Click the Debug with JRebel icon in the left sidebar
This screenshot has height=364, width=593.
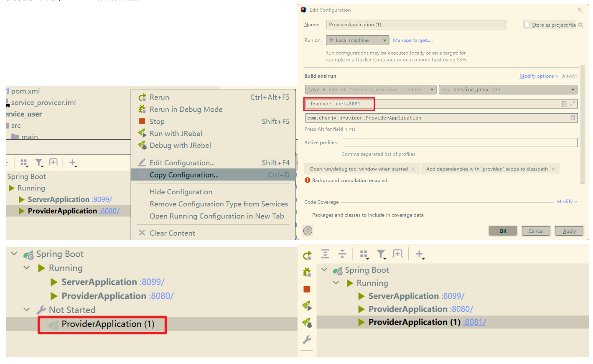(x=307, y=322)
